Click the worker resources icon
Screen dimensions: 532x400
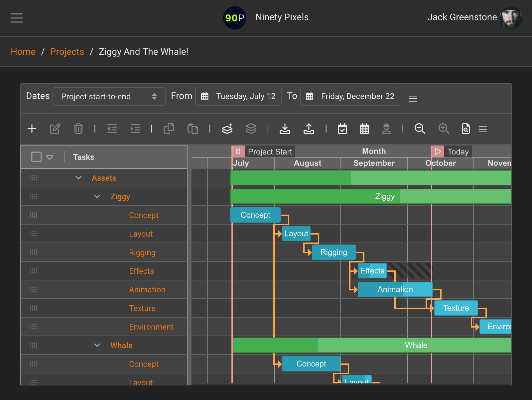pos(386,129)
